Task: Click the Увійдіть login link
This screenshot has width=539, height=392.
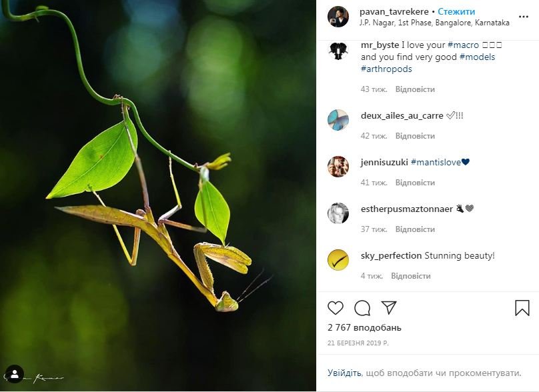Action: (x=344, y=373)
